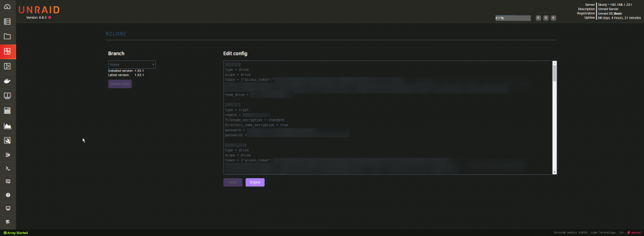Click the Docker whale icon in sidebar
644x236 pixels.
pyautogui.click(x=7, y=81)
